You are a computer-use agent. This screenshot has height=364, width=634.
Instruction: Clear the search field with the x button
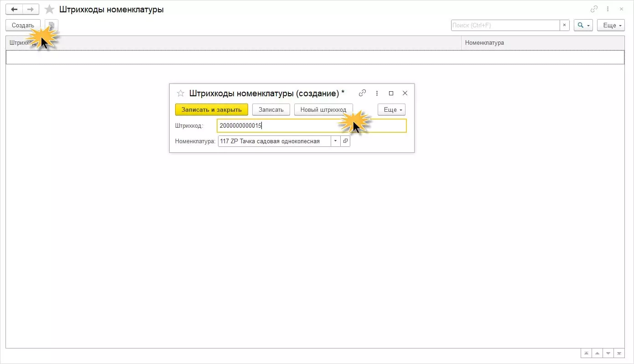point(565,25)
